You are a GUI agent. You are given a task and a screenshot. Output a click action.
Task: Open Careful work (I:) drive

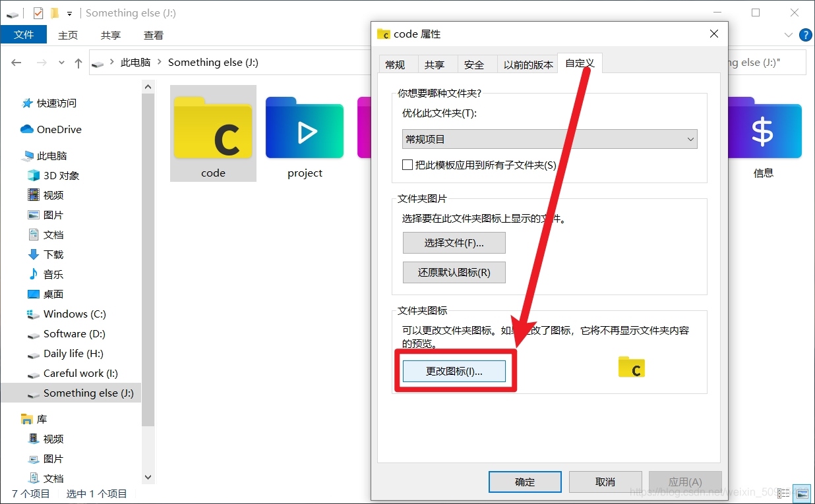click(x=73, y=374)
